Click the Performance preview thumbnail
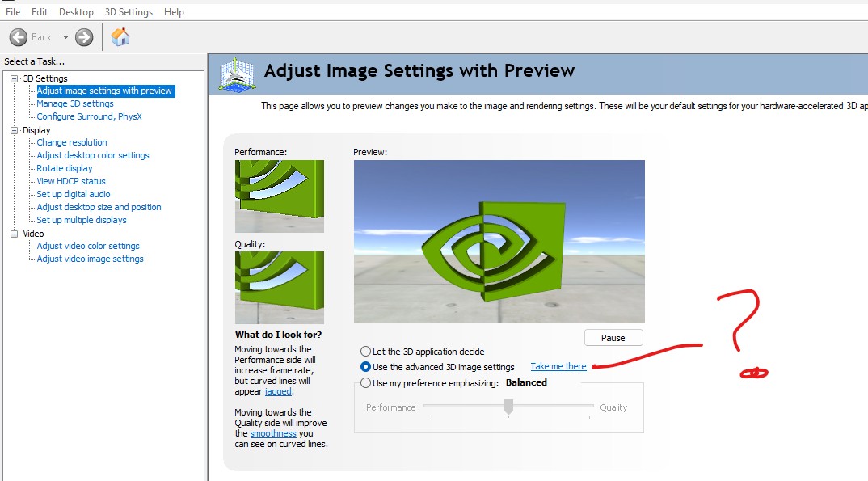 click(279, 196)
